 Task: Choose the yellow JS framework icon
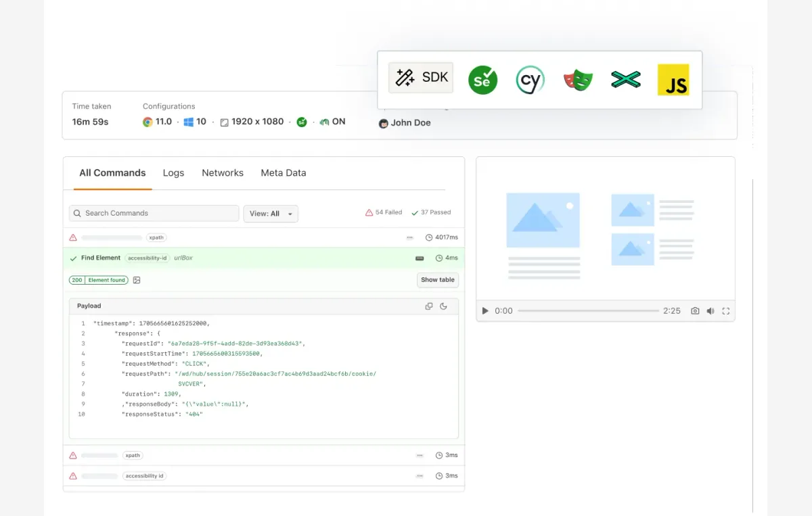point(673,80)
